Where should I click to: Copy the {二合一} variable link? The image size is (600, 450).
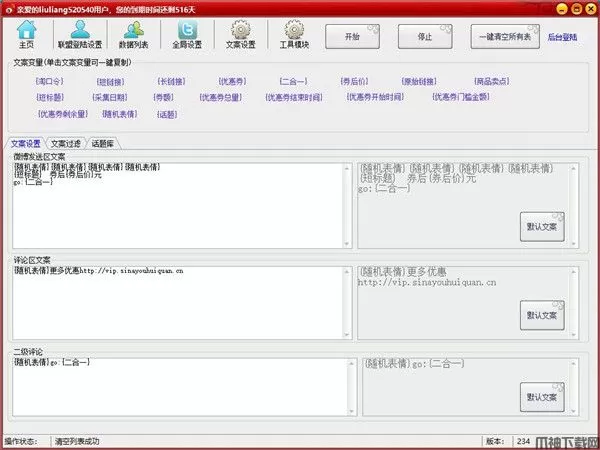(293, 81)
